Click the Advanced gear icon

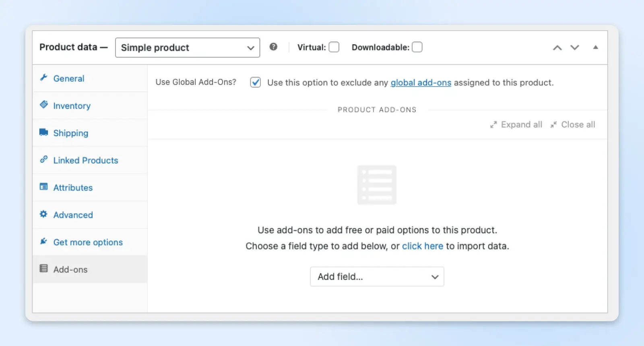pyautogui.click(x=43, y=214)
